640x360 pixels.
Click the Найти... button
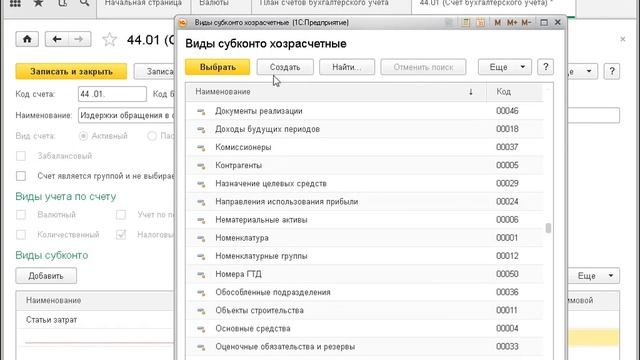point(347,67)
